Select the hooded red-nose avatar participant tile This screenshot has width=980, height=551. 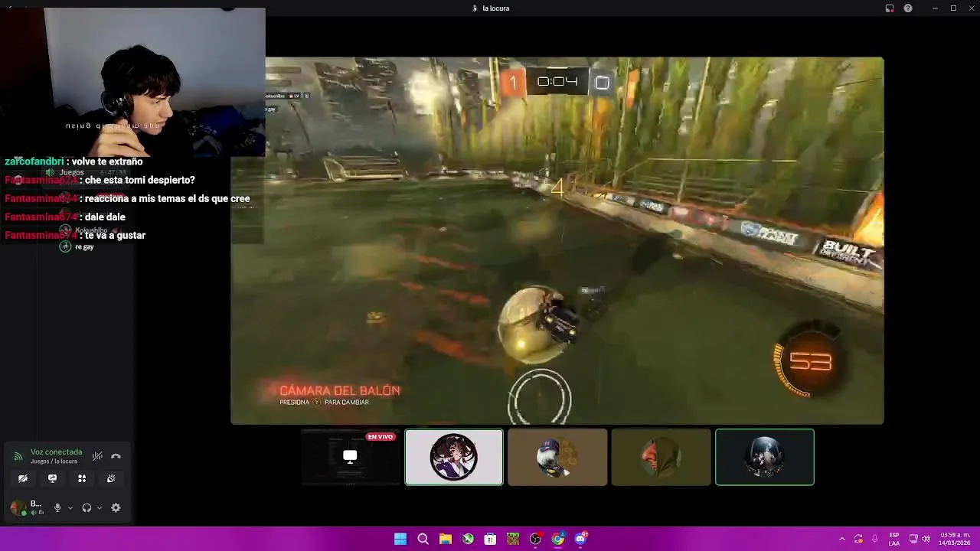pos(661,457)
